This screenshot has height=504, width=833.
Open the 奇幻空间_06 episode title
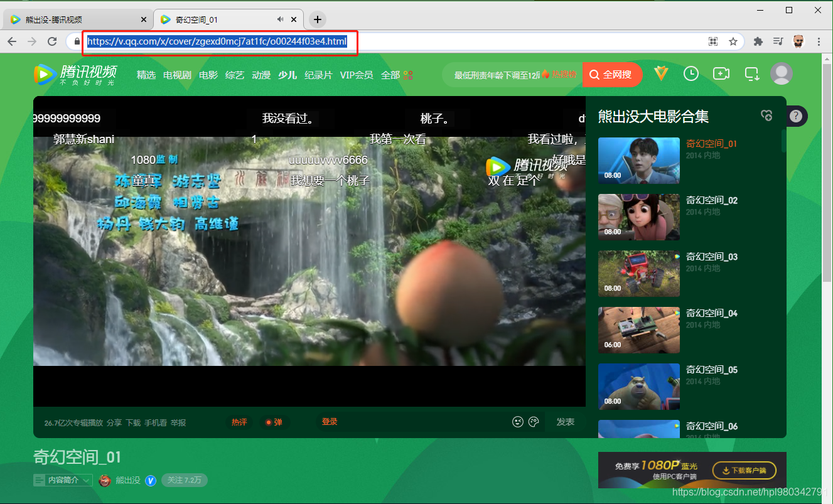712,426
